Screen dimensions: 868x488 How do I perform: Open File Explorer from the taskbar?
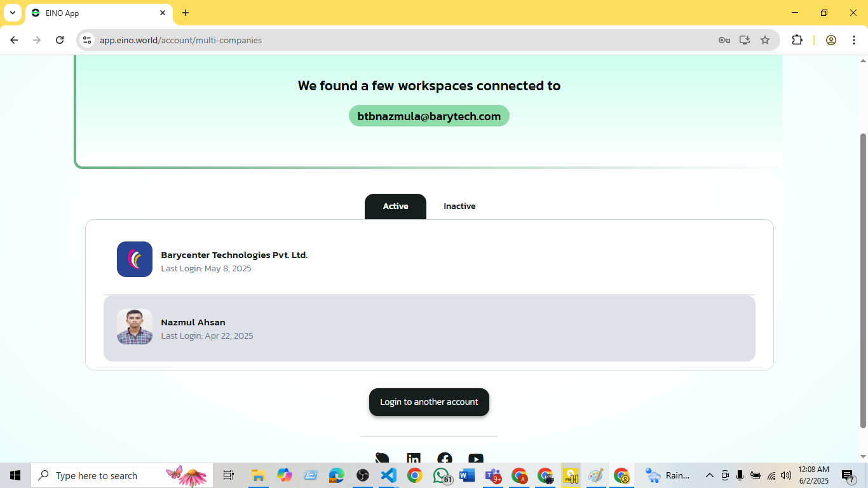point(258,475)
